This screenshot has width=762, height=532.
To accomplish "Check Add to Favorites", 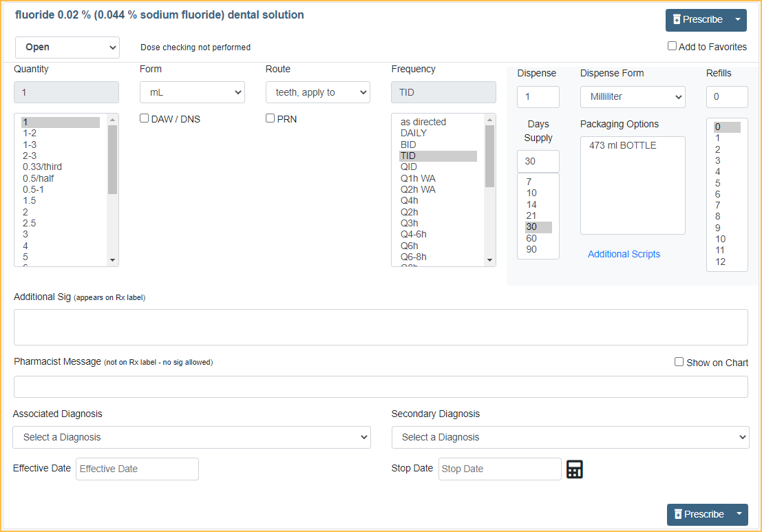I will [x=672, y=46].
